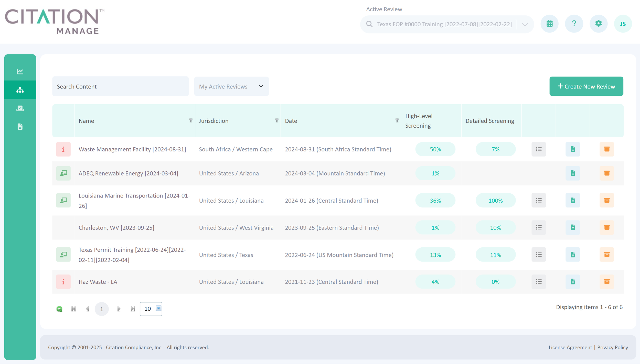Open the Privacy Policy link
This screenshot has height=364, width=640.
pyautogui.click(x=612, y=347)
